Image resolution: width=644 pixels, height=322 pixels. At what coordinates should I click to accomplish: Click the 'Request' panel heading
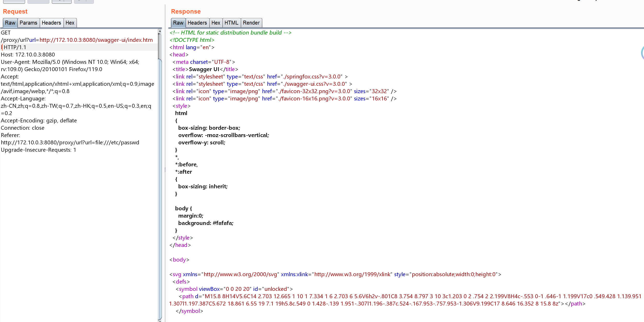click(15, 12)
